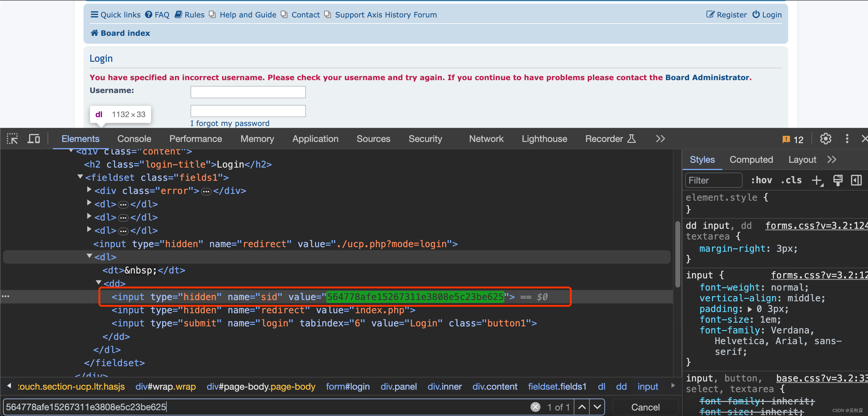Activate the inspect element picker icon
Viewport: 868px width, 416px height.
tap(13, 139)
